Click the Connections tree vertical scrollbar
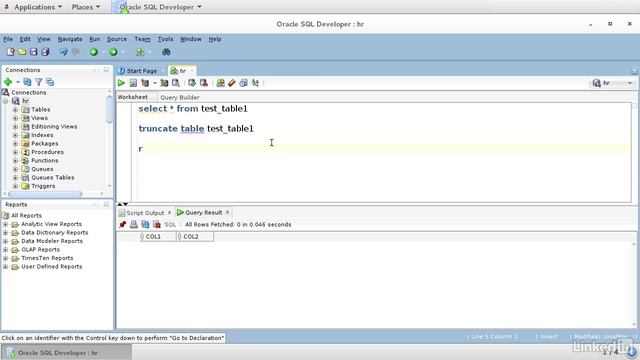This screenshot has height=360, width=640. [109, 109]
